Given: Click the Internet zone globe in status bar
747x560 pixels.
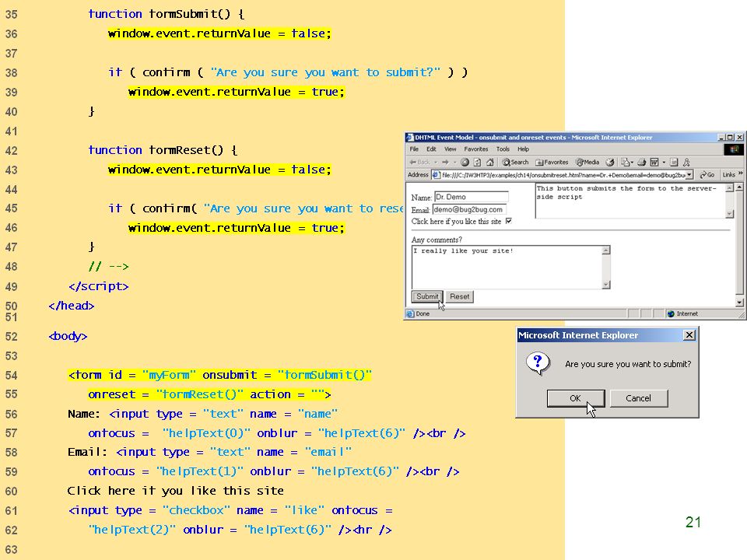Looking at the screenshot, I should pyautogui.click(x=672, y=313).
